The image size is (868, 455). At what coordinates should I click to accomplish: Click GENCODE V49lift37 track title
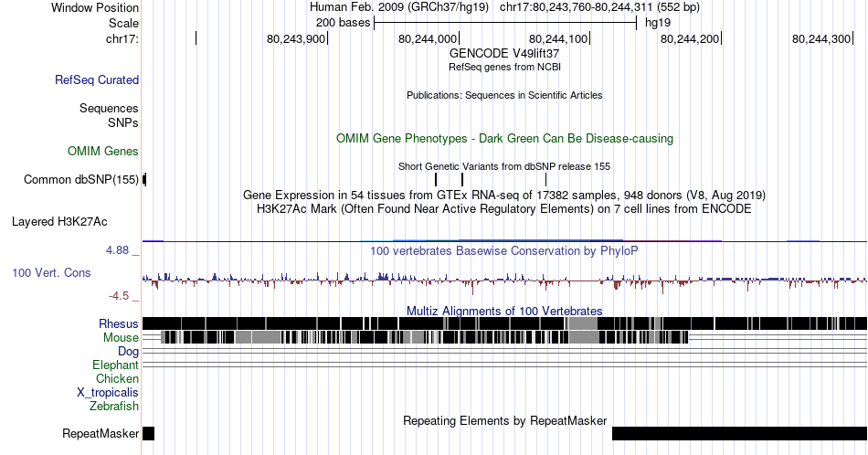pyautogui.click(x=504, y=53)
